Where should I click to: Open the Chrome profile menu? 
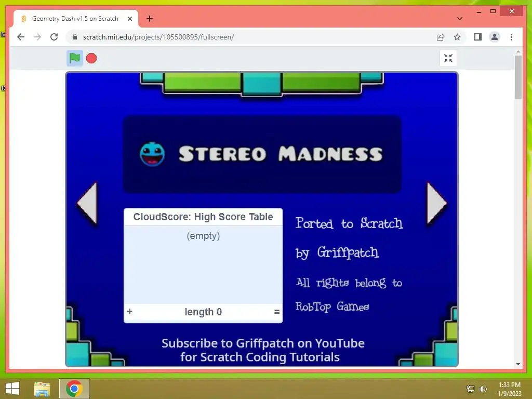(495, 37)
